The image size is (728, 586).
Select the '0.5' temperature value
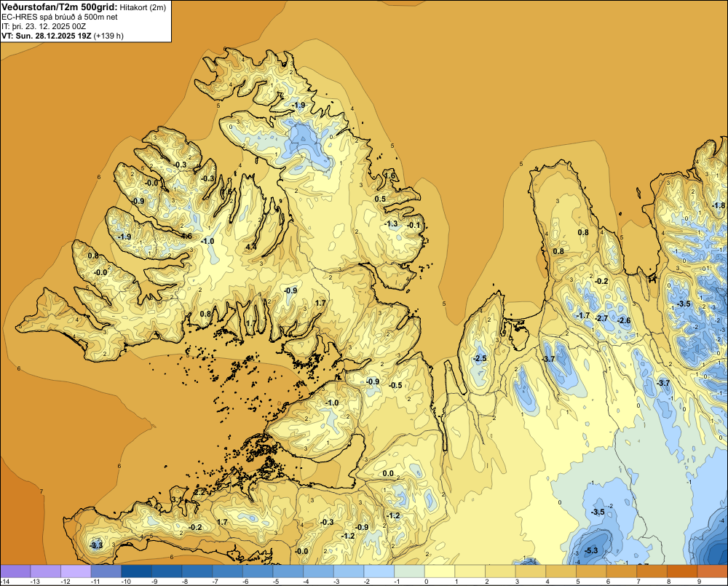tap(380, 199)
